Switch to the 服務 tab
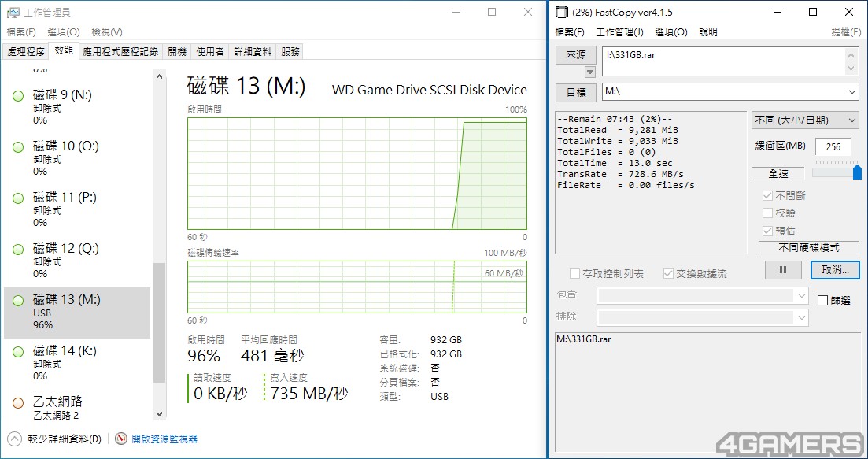 click(x=290, y=51)
